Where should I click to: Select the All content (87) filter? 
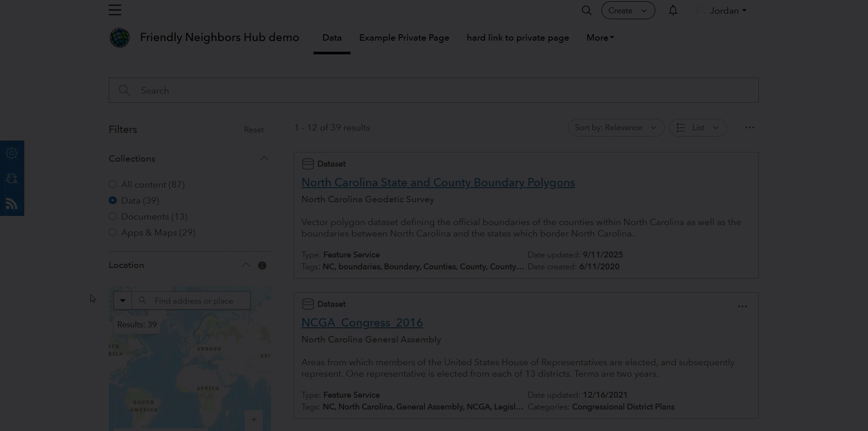[x=113, y=184]
